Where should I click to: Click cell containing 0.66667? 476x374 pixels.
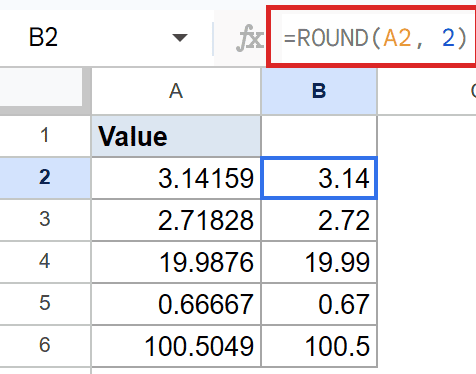(x=176, y=304)
